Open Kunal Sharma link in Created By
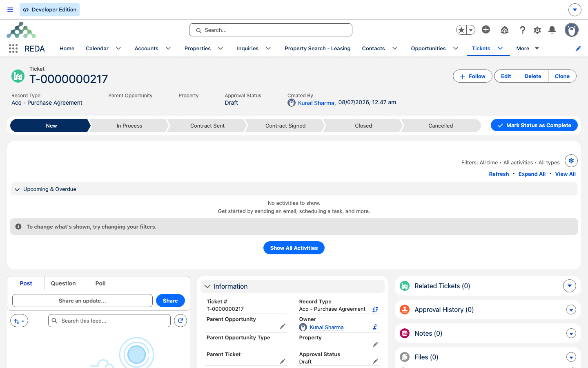588x368 pixels. coord(316,103)
